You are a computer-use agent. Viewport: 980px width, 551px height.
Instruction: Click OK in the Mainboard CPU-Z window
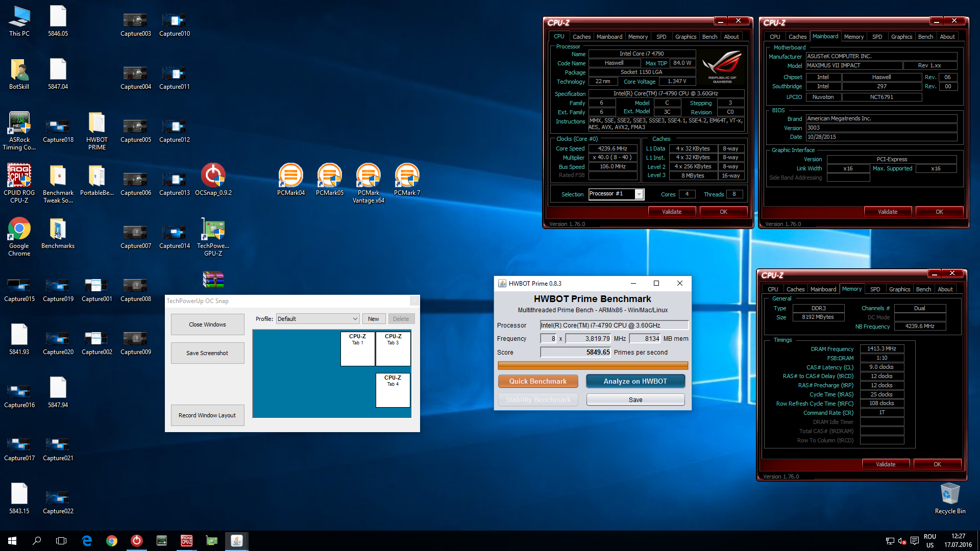(939, 212)
